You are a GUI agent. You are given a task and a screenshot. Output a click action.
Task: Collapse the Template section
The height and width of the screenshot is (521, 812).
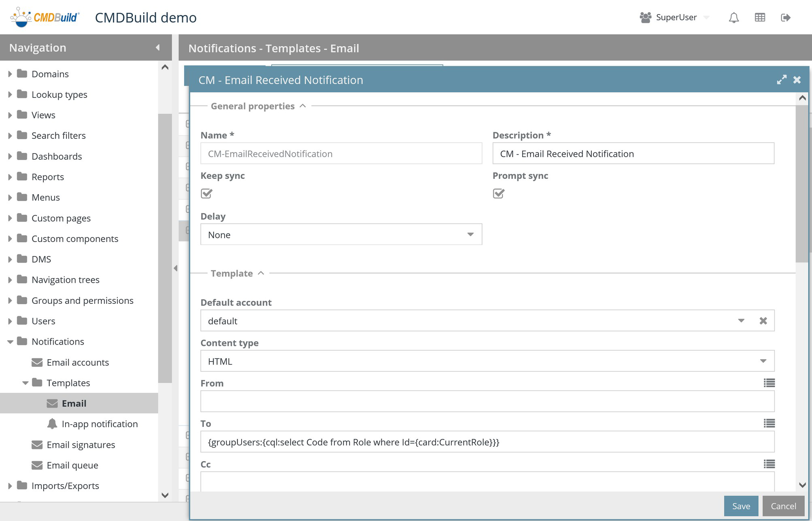261,273
